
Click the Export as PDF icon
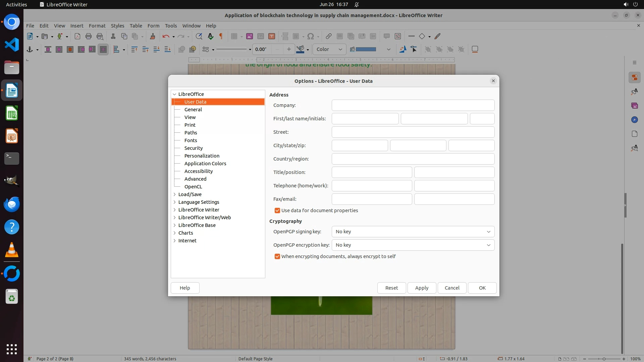point(77,36)
